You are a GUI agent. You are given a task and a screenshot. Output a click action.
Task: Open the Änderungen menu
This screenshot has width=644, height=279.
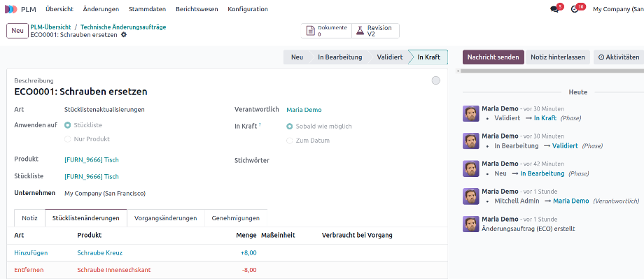pyautogui.click(x=101, y=9)
